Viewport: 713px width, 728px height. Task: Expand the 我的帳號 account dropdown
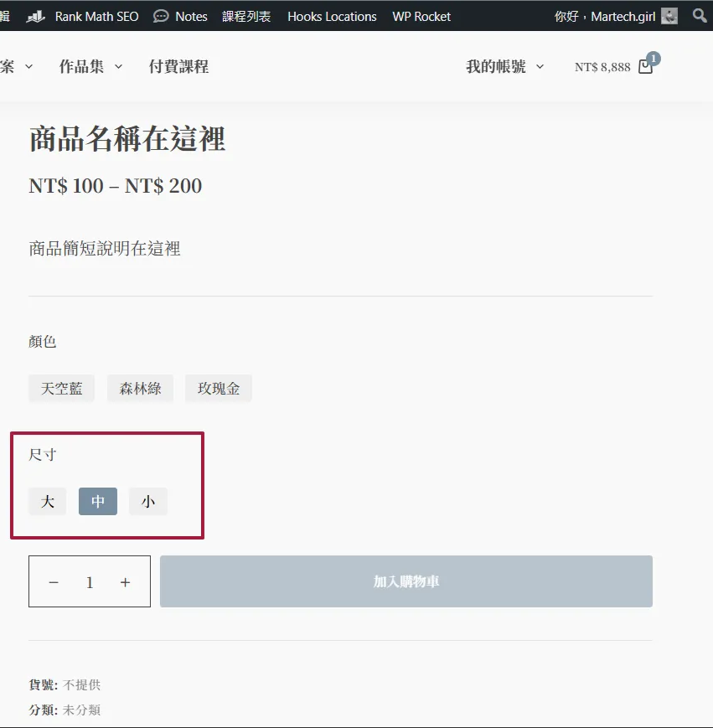click(504, 67)
